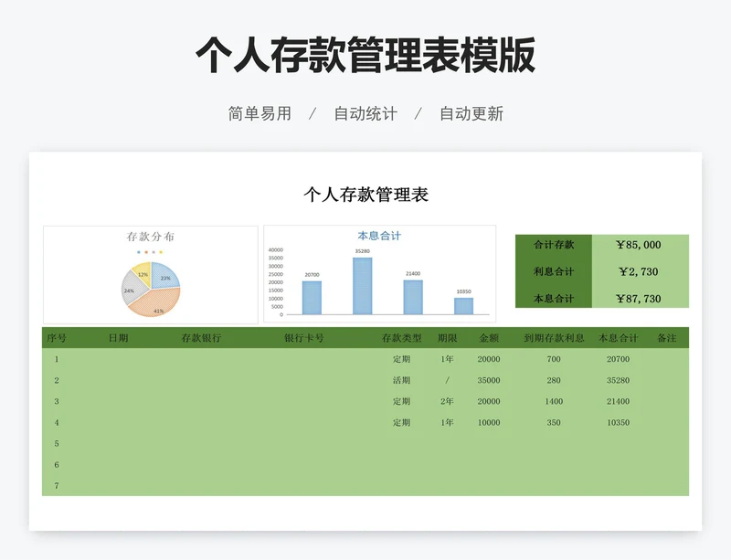Click the 12% yellow pie slice
This screenshot has width=731, height=560.
[x=143, y=274]
